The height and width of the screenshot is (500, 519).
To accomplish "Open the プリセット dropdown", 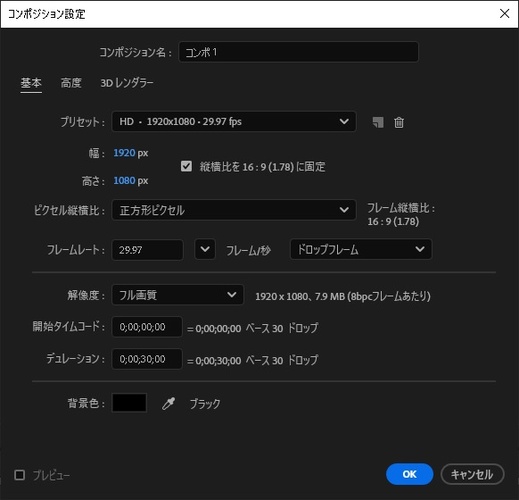I will (234, 121).
